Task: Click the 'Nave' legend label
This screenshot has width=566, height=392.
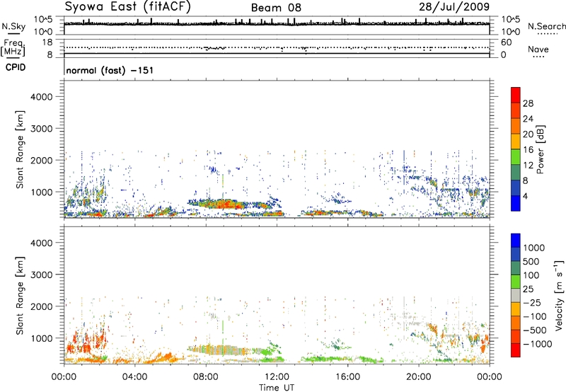Action: pos(538,49)
